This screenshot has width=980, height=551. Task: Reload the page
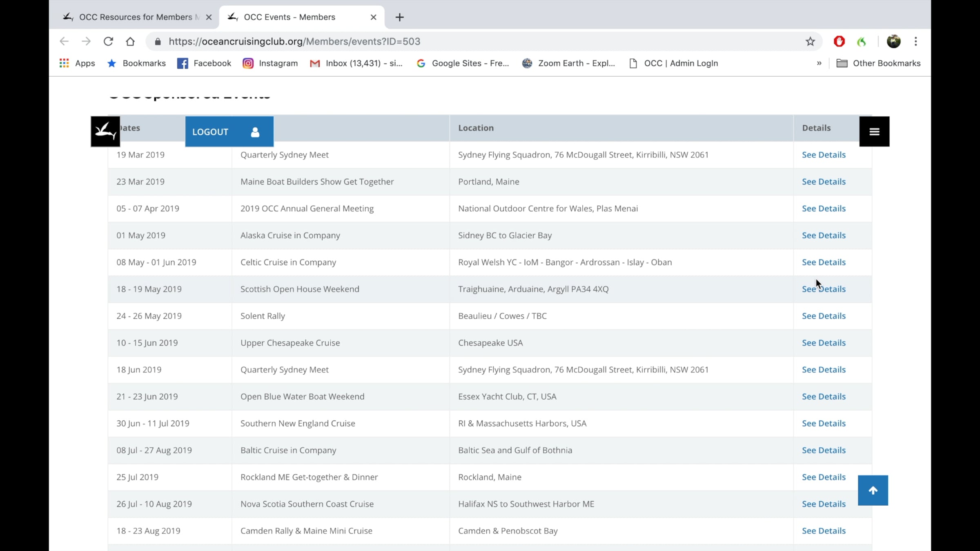tap(108, 41)
